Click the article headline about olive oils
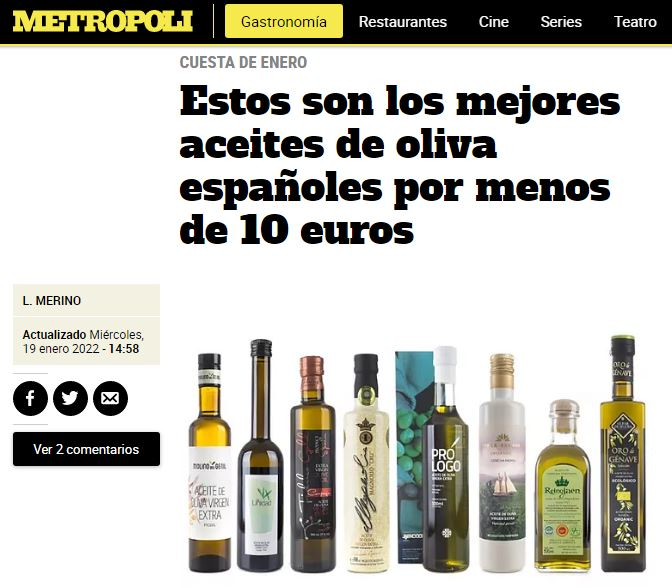This screenshot has height=588, width=672. [399, 165]
